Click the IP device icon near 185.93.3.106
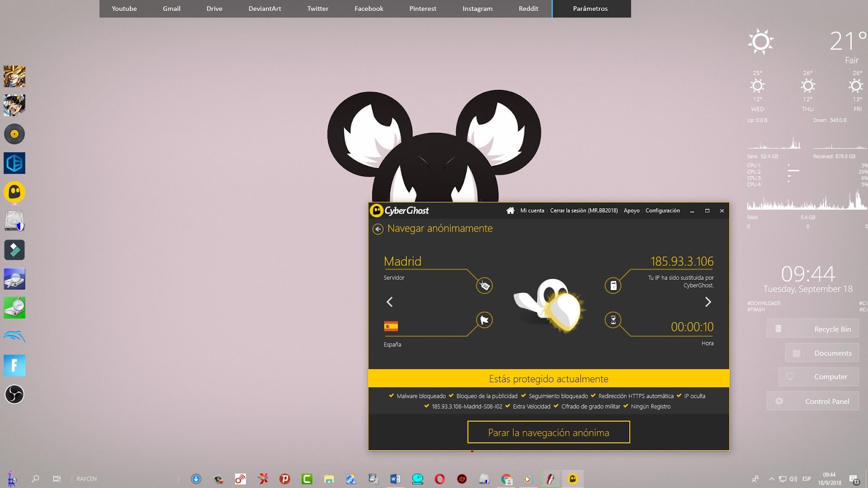The height and width of the screenshot is (488, 868). coord(613,285)
